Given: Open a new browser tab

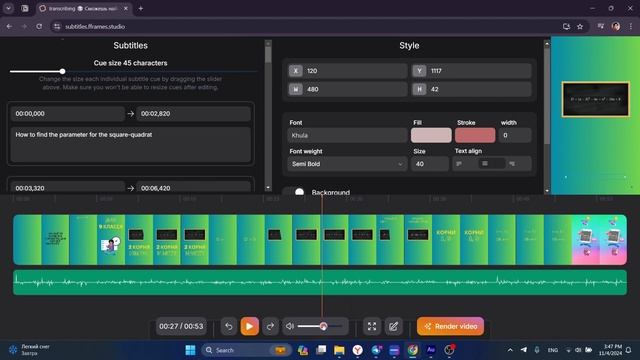Looking at the screenshot, I should click(x=140, y=8).
